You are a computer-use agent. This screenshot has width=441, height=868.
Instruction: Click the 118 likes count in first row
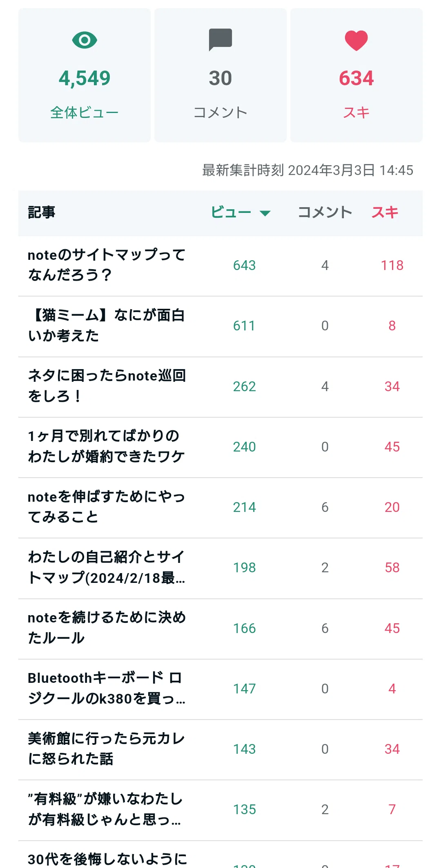[392, 266]
